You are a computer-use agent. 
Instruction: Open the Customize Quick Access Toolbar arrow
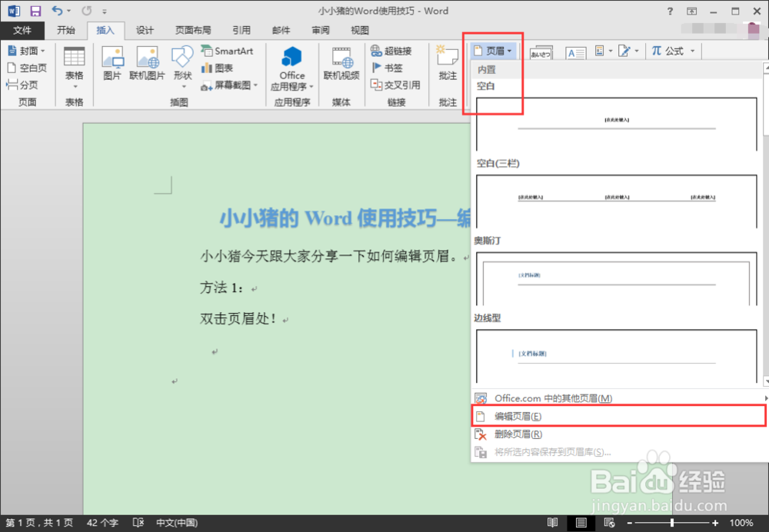click(105, 12)
